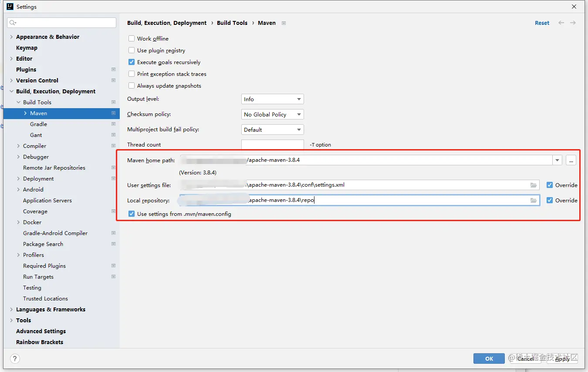
Task: Open Multiproject build fail policy dropdown
Action: tap(272, 130)
